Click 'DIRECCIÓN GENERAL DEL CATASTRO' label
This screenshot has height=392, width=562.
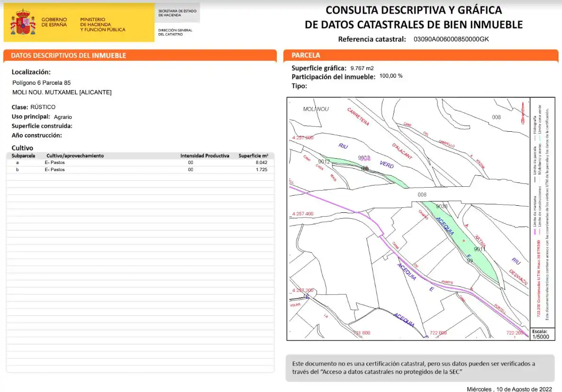[x=175, y=32]
